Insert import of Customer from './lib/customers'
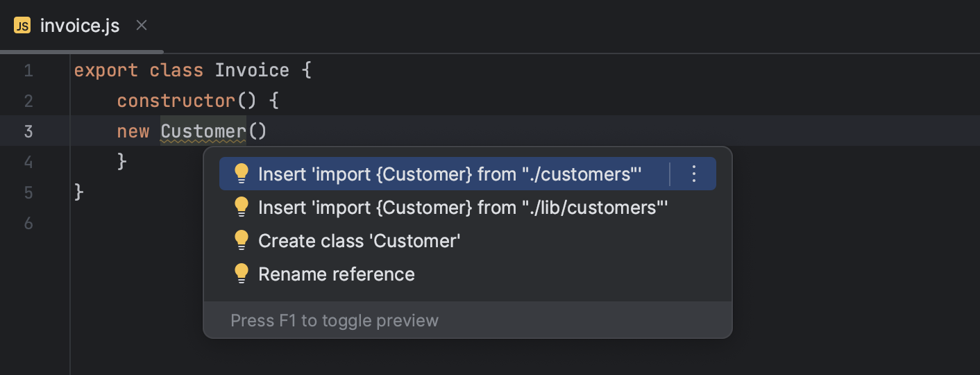The height and width of the screenshot is (375, 980). (462, 207)
